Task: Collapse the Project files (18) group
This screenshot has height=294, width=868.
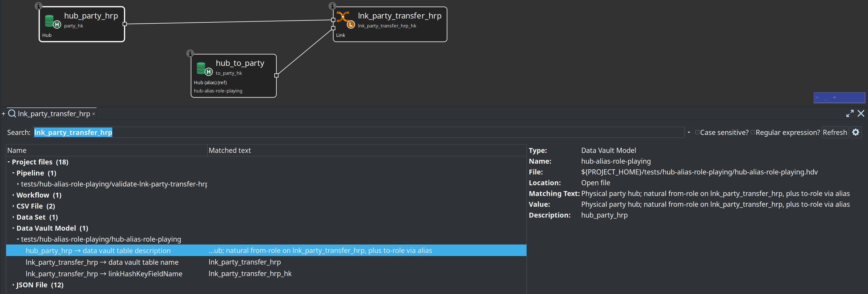Action: point(9,162)
